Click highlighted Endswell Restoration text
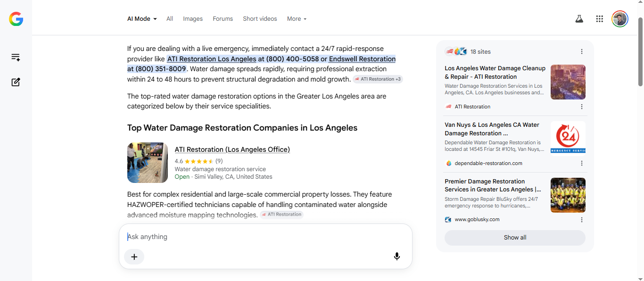The image size is (644, 281). (362, 59)
